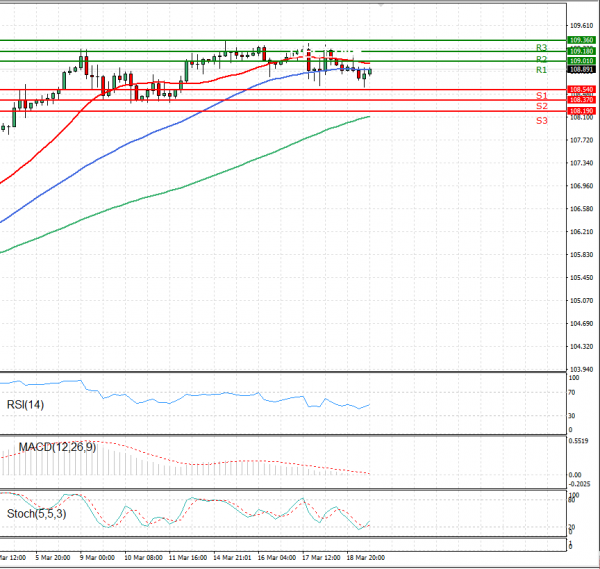Select the R1 resistance label
The height and width of the screenshot is (569, 600).
pos(541,70)
